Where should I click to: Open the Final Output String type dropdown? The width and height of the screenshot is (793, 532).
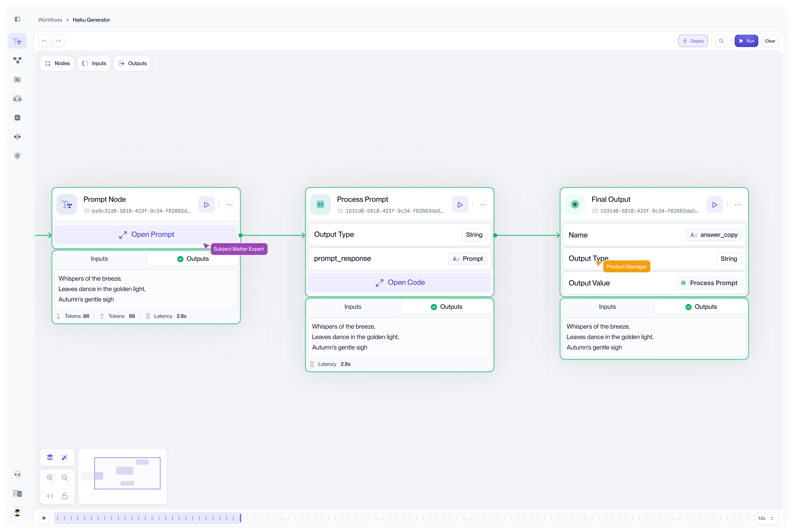(x=729, y=259)
